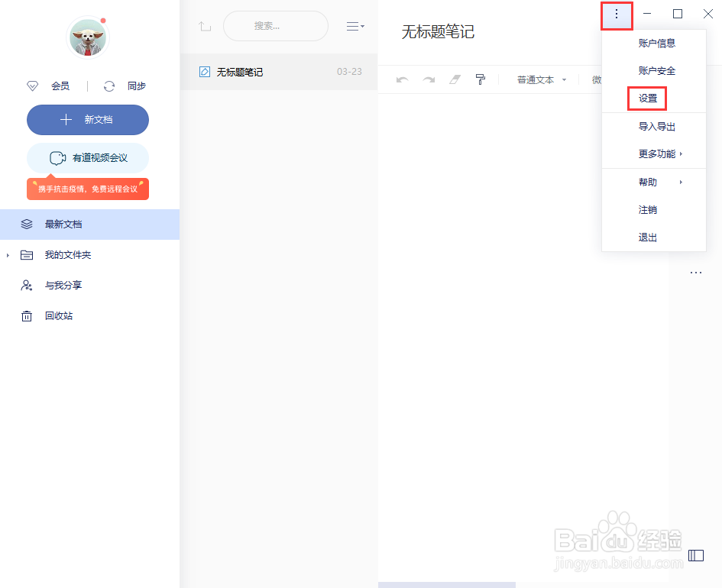Expand the 更多功能 submenu
The width and height of the screenshot is (722, 588).
point(654,154)
